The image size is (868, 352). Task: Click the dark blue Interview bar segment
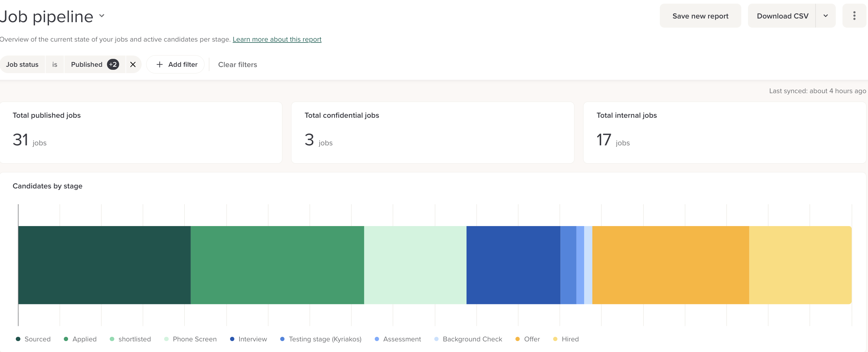pos(513,265)
